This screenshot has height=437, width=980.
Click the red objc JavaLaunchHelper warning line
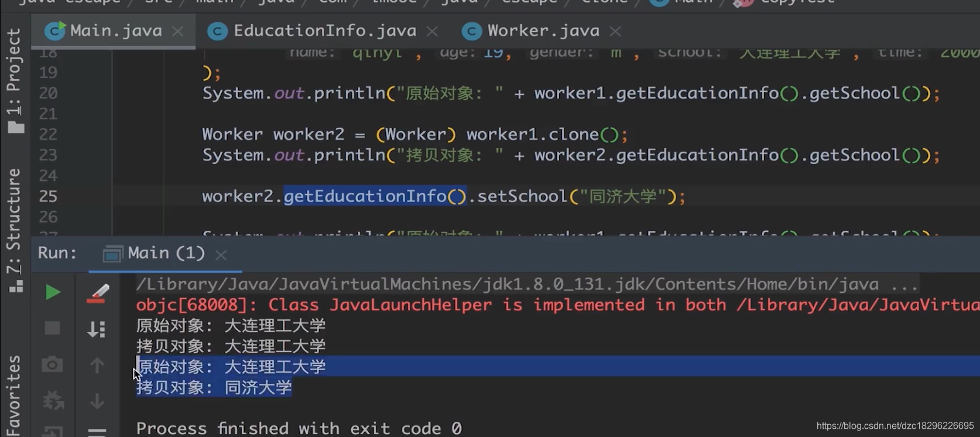[x=557, y=305]
